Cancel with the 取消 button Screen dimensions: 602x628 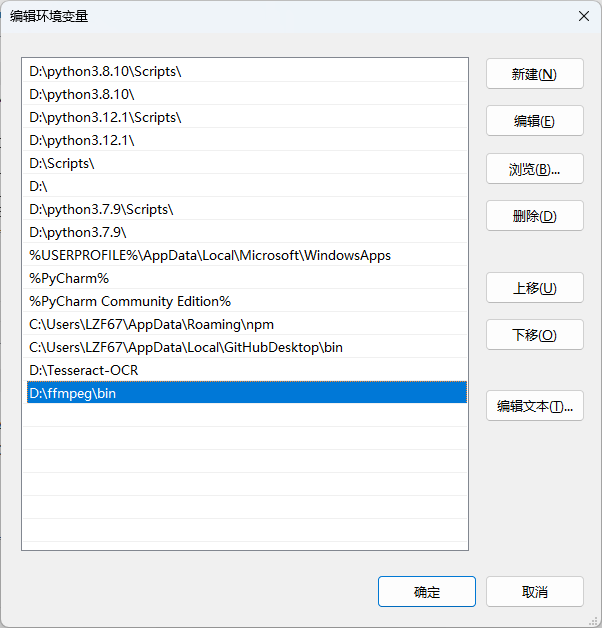click(x=535, y=592)
